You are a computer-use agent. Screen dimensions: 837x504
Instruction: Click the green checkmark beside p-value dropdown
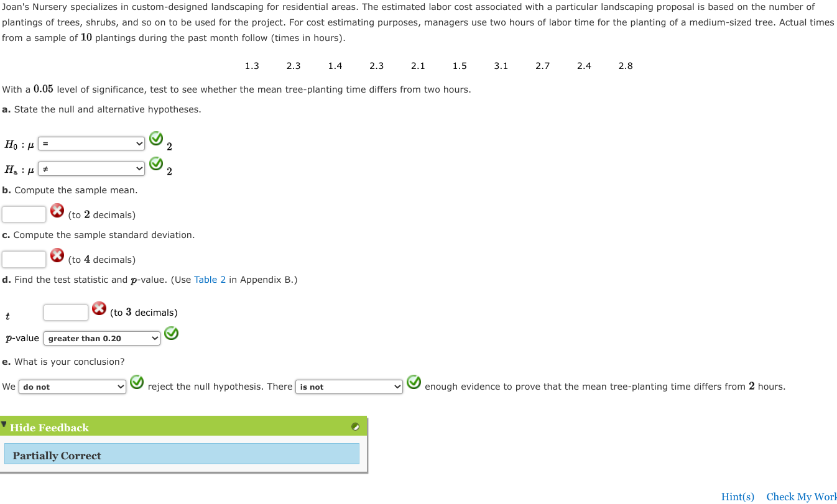point(171,334)
